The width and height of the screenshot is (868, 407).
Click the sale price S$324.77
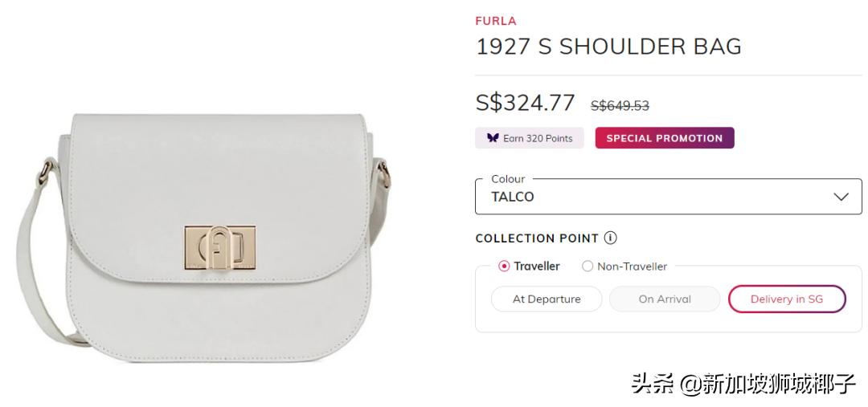coord(526,103)
